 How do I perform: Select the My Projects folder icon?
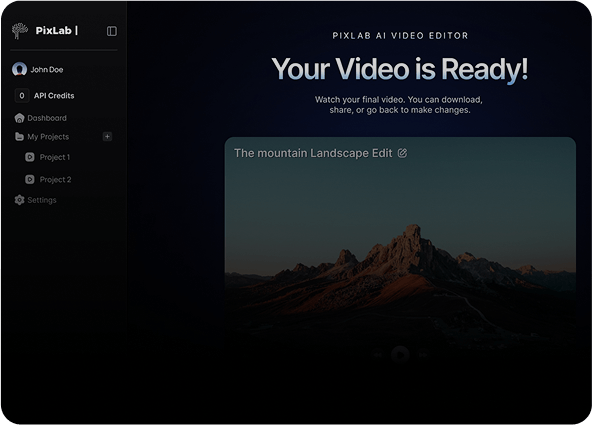(19, 137)
